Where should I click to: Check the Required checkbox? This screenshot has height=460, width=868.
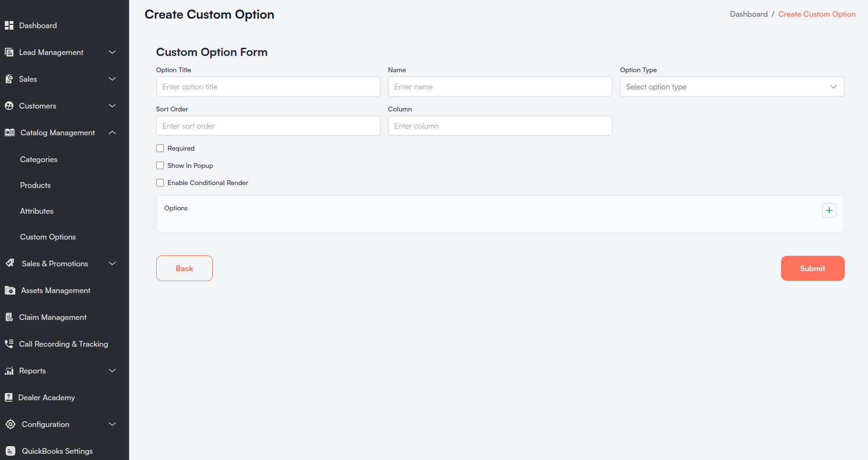160,148
